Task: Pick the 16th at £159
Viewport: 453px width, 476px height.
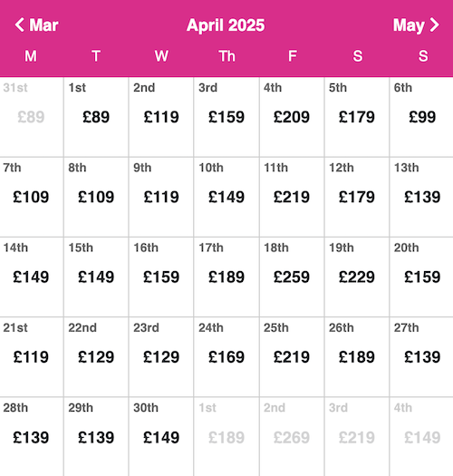Action: click(161, 277)
